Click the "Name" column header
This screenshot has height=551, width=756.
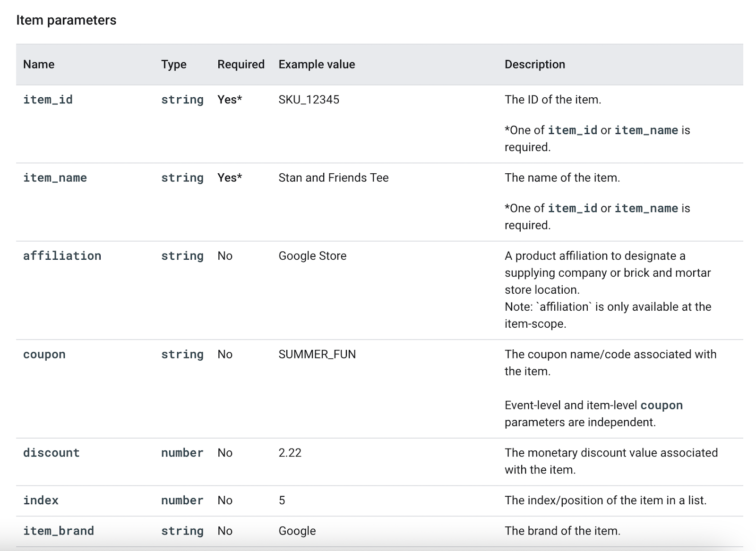tap(39, 64)
